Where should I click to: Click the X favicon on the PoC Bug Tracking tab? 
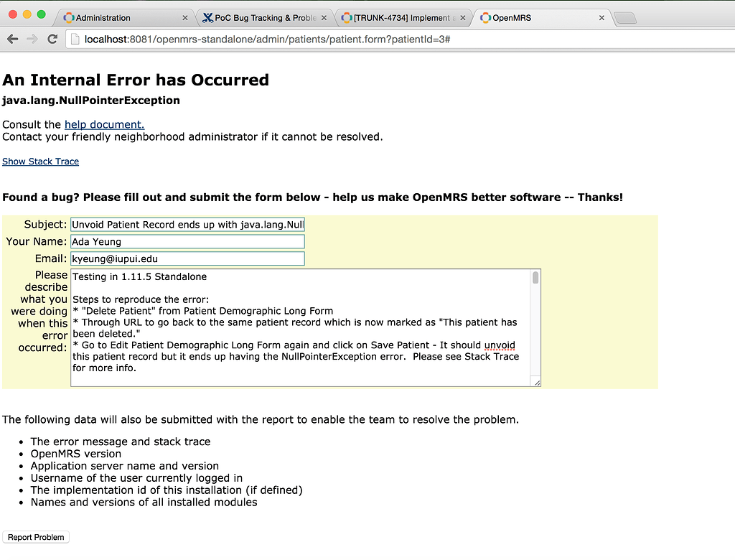tap(209, 17)
